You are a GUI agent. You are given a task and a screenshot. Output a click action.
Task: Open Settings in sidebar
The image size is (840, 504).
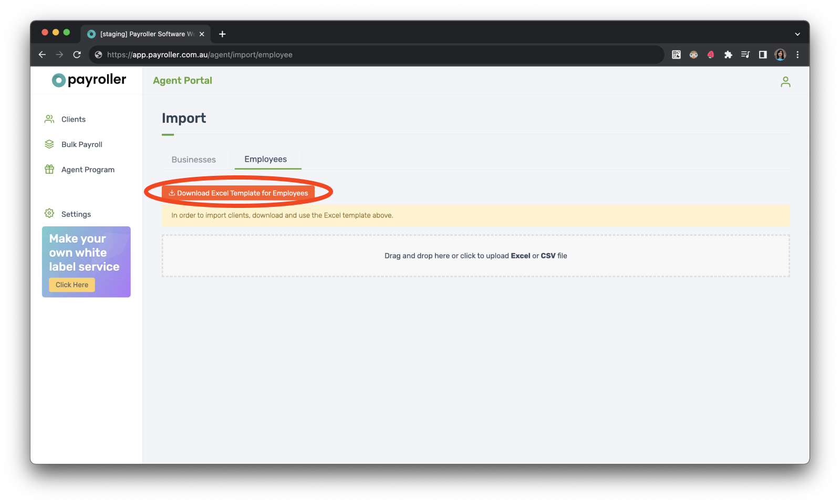click(76, 214)
